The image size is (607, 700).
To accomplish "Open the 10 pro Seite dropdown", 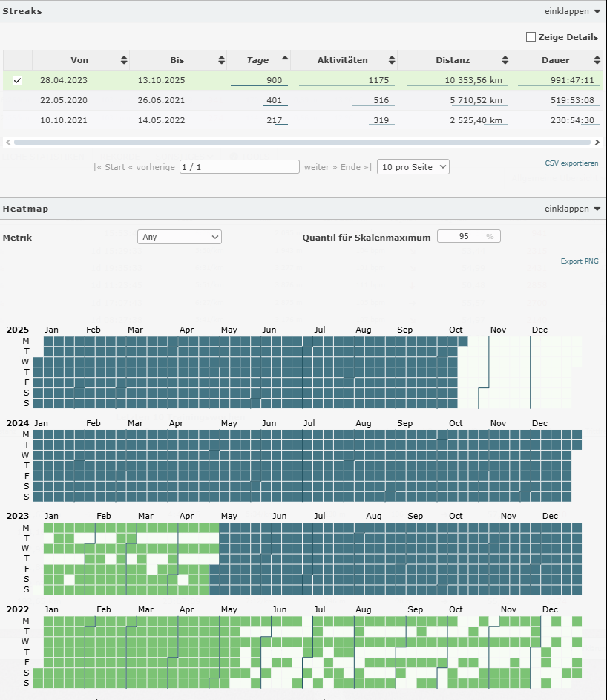I will tap(413, 167).
